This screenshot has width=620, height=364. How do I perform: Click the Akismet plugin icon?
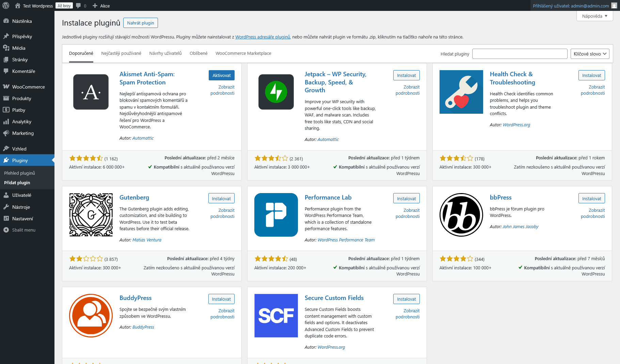(x=91, y=92)
